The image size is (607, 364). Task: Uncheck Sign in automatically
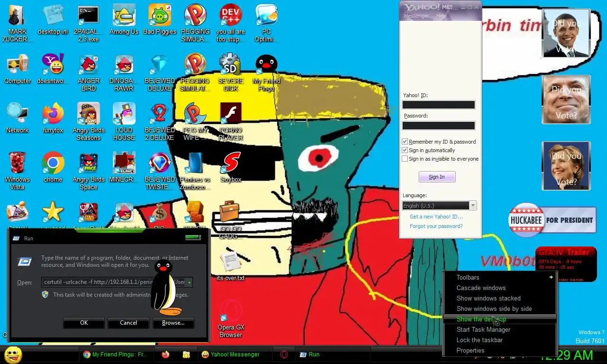(x=405, y=150)
